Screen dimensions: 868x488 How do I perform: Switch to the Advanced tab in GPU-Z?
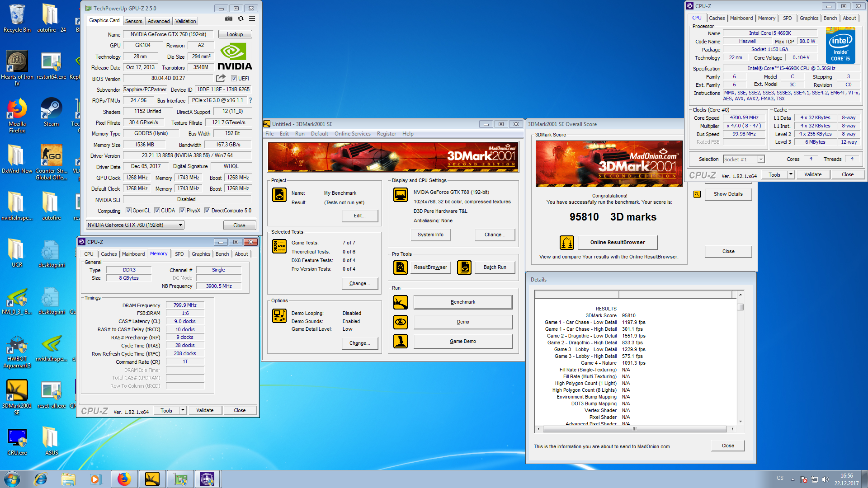coord(159,21)
